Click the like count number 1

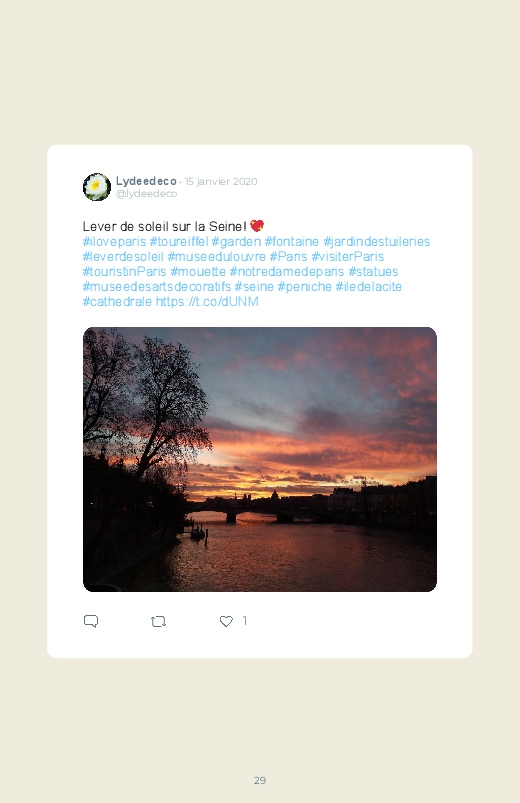[245, 621]
